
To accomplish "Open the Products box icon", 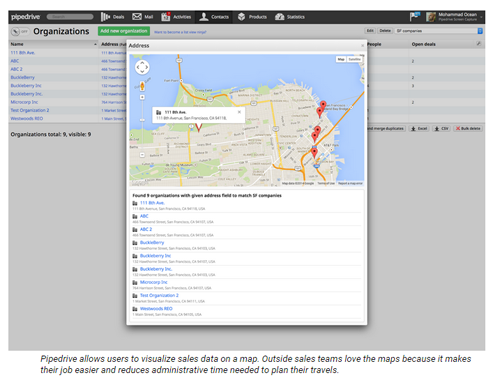I will [242, 17].
